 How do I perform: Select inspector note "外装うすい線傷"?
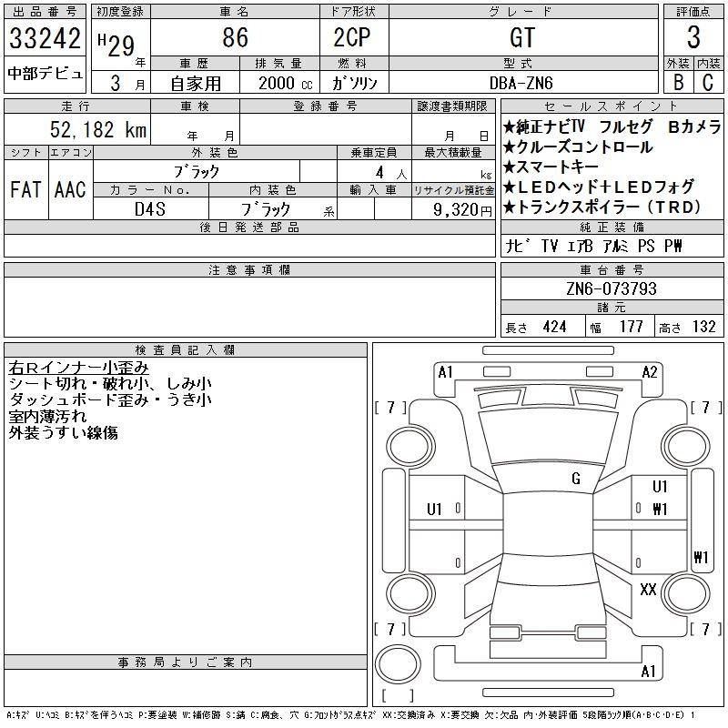[63, 433]
